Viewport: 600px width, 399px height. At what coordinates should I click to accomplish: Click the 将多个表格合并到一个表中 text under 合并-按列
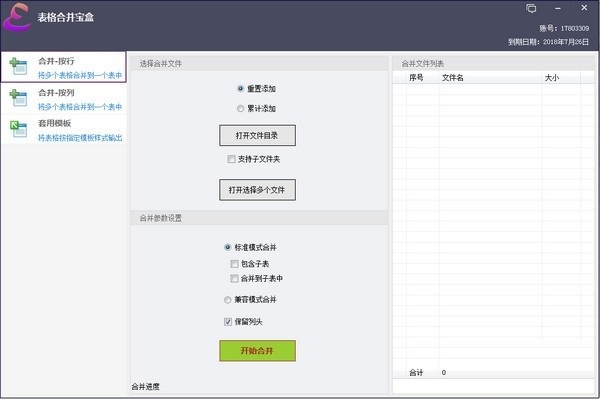coord(80,107)
